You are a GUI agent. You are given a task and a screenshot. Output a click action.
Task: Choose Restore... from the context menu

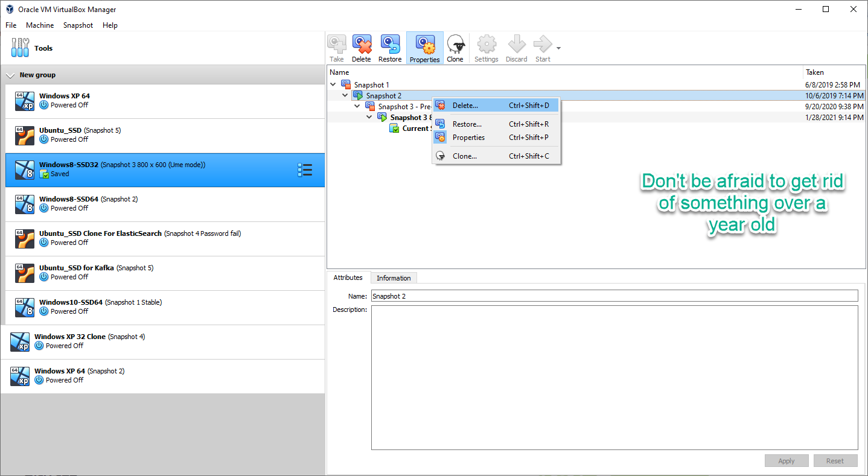pyautogui.click(x=496, y=124)
